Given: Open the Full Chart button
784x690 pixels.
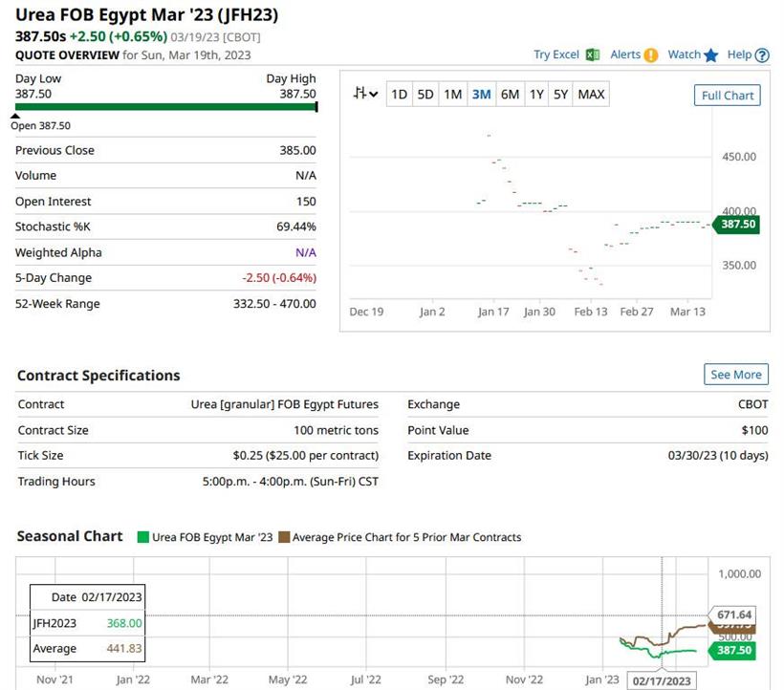Looking at the screenshot, I should tap(727, 96).
